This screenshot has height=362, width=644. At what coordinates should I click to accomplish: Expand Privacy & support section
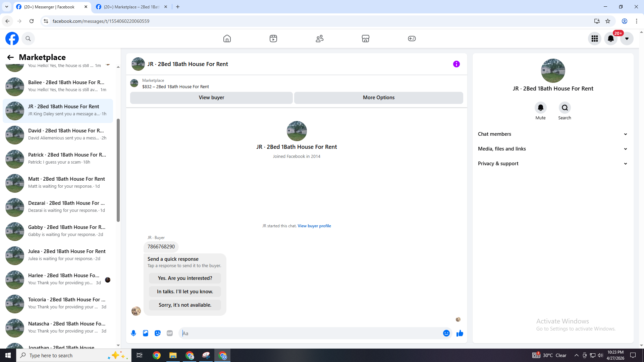point(553,164)
